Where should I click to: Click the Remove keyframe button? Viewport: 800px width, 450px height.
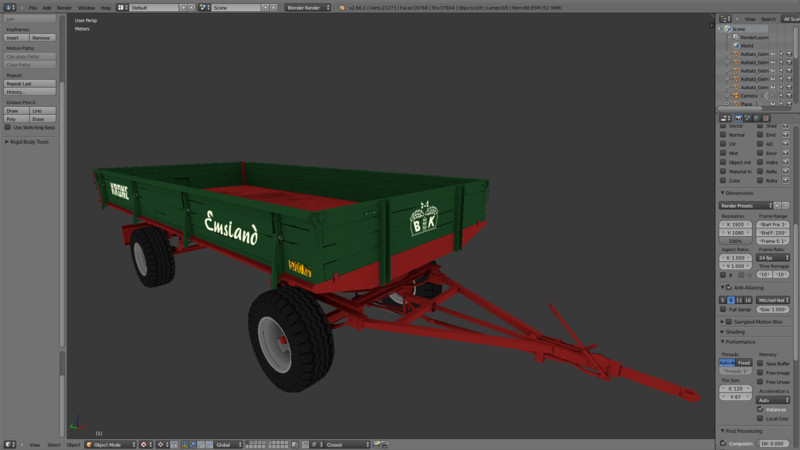pos(42,38)
